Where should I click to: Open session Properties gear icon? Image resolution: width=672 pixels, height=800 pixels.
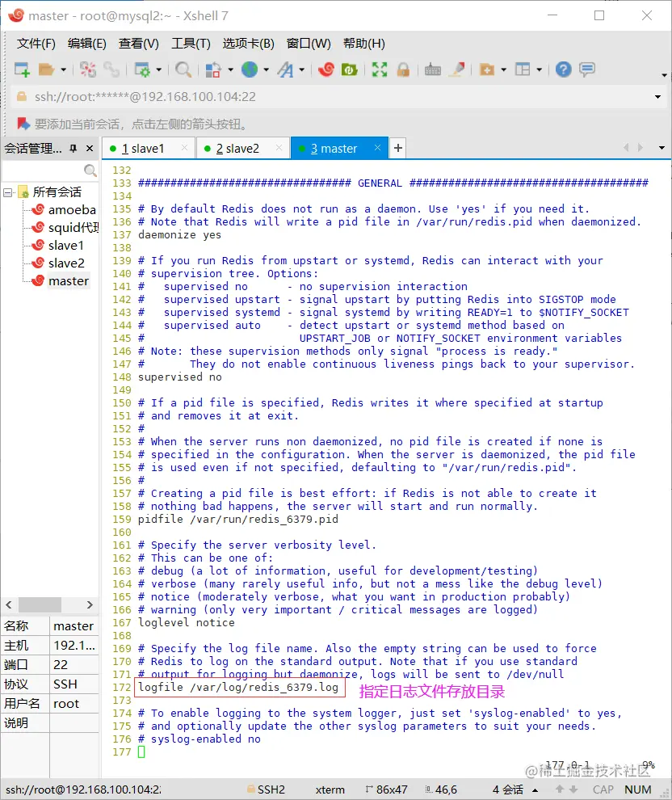point(141,69)
